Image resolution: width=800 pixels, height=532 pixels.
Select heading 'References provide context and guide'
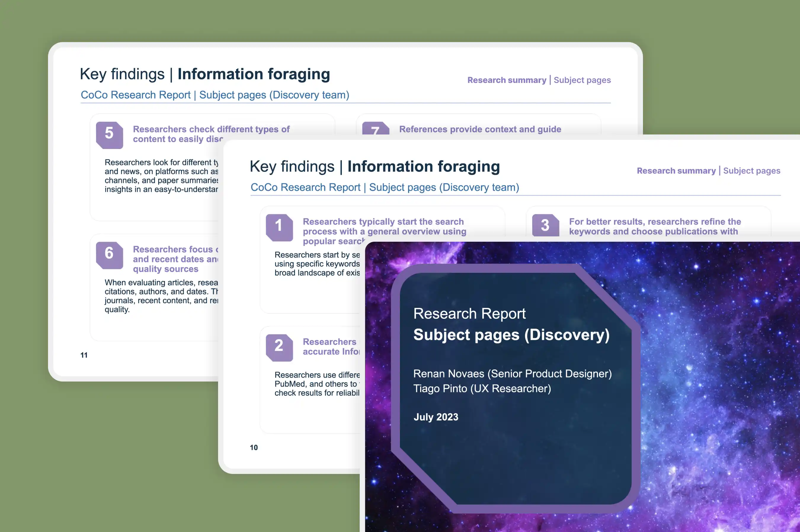coord(480,129)
